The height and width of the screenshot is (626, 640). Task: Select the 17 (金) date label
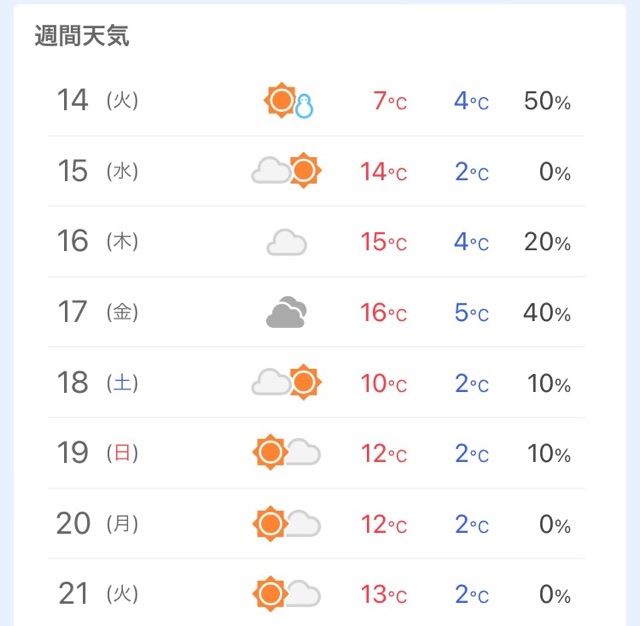tap(98, 312)
